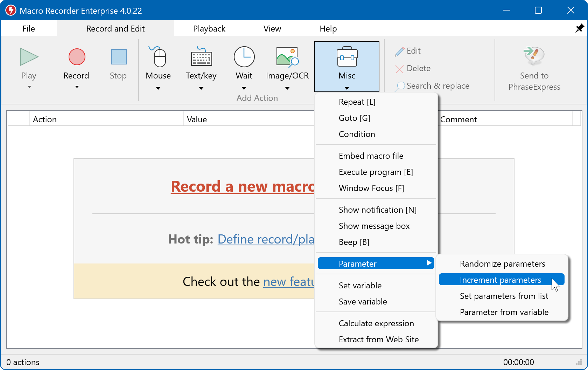Open the Mouse action icon
This screenshot has width=588, height=370.
[159, 57]
